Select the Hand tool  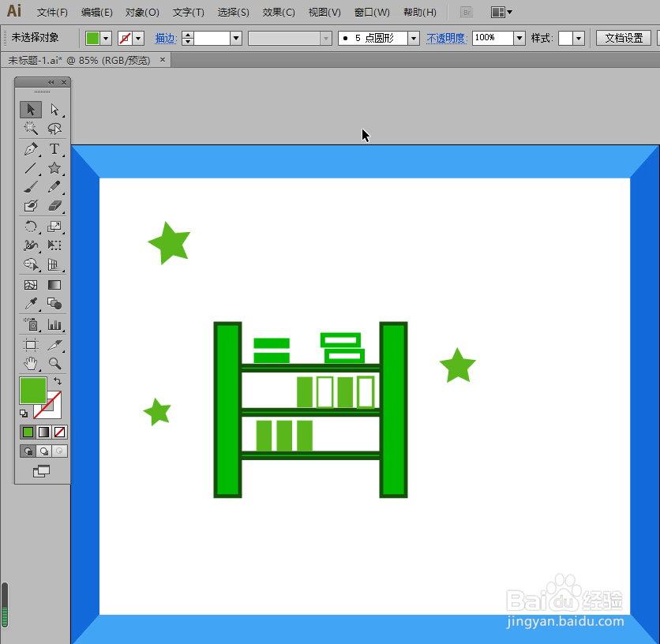pos(31,363)
